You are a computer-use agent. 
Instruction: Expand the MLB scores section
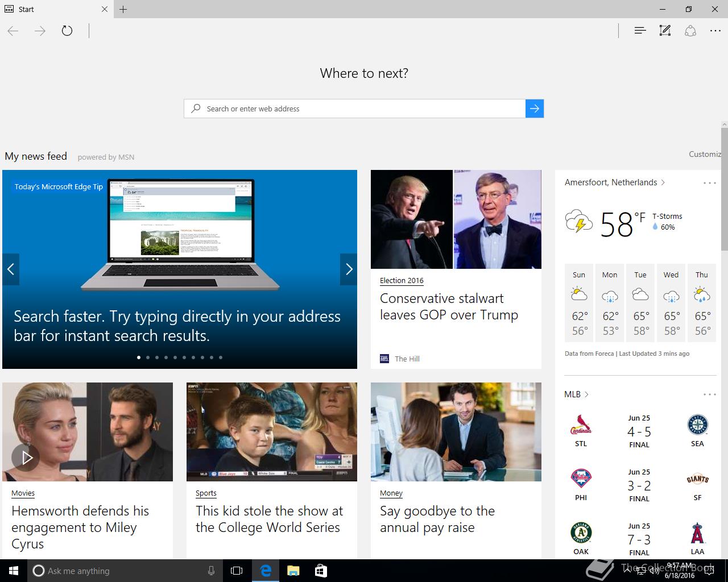point(576,394)
